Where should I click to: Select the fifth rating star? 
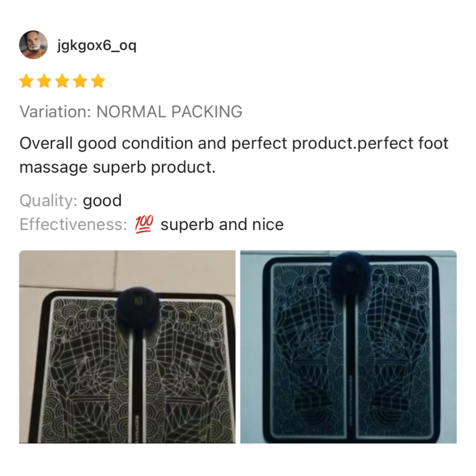(x=98, y=81)
